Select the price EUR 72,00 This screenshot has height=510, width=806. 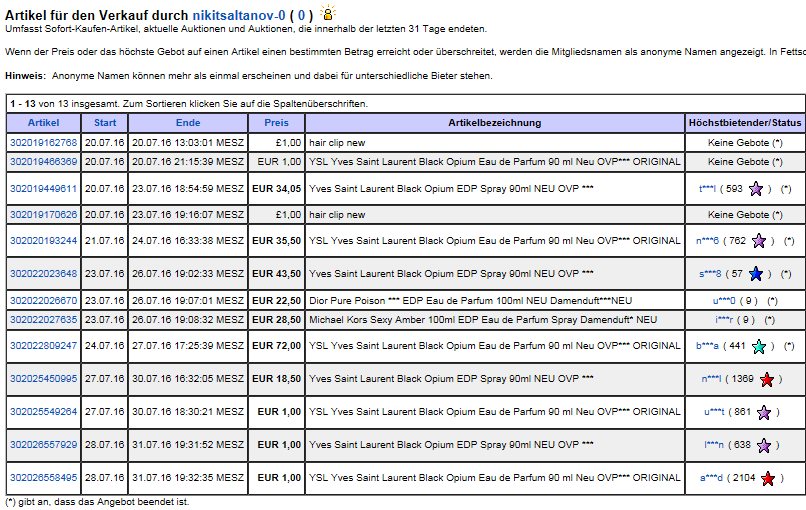coord(277,345)
